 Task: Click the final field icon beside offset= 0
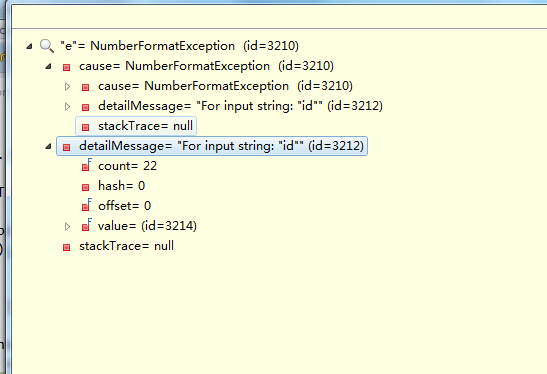pyautogui.click(x=87, y=205)
